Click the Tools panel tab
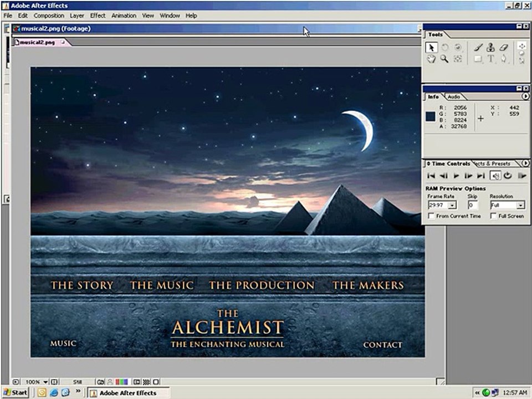Screen dimensions: 532x399 (436, 34)
